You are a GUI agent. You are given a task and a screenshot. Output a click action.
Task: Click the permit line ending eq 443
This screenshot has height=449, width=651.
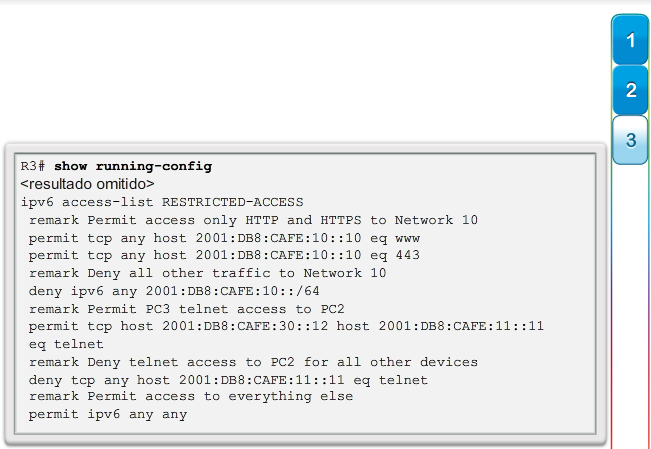click(225, 255)
